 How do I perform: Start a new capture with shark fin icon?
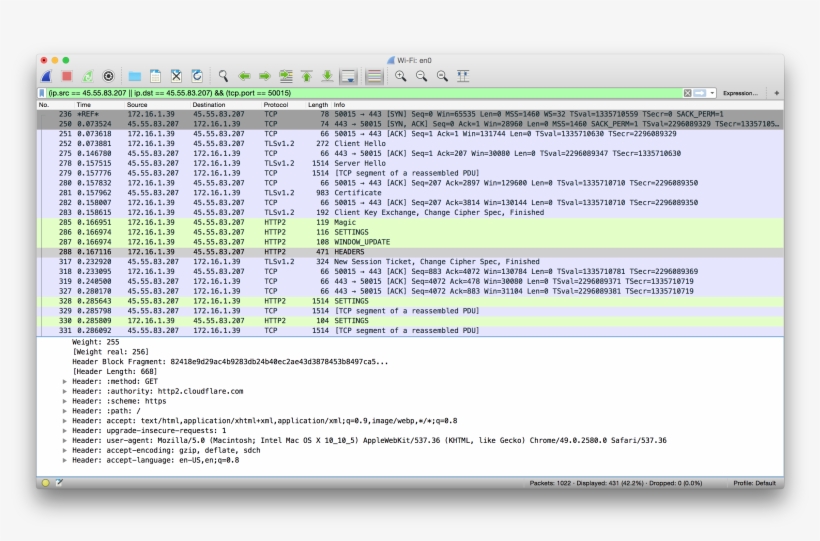click(47, 76)
